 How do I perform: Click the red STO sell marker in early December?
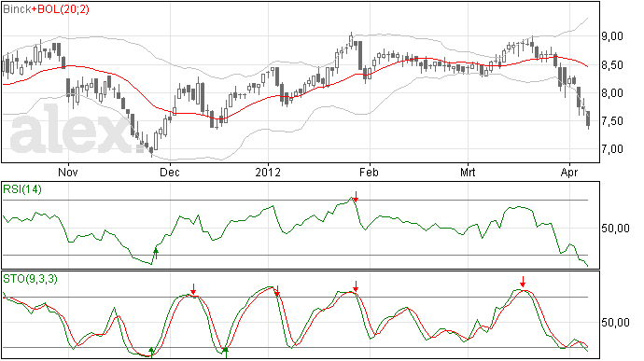[x=193, y=289]
